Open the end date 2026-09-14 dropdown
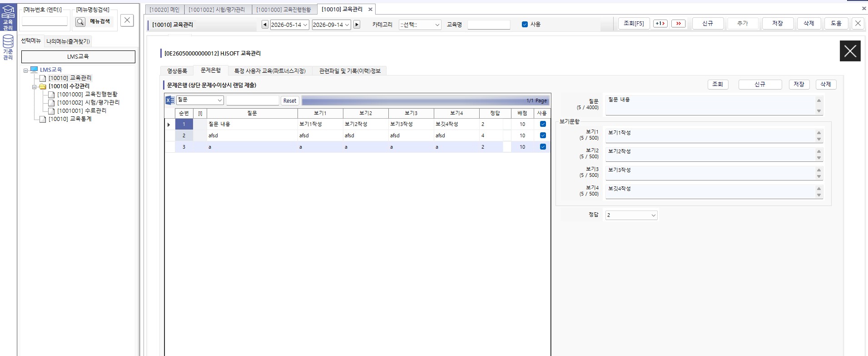Screen dimensions: 868x356 click(x=347, y=25)
